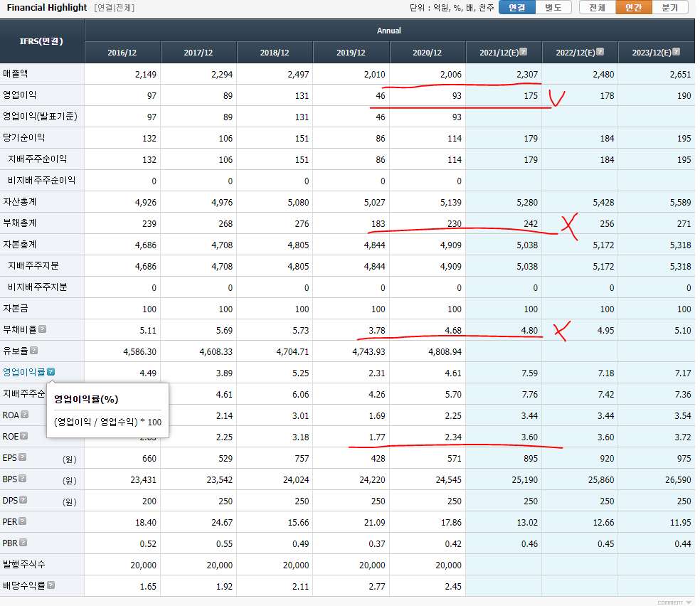Click the 2017/12 column header
This screenshot has width=700, height=606.
(198, 53)
